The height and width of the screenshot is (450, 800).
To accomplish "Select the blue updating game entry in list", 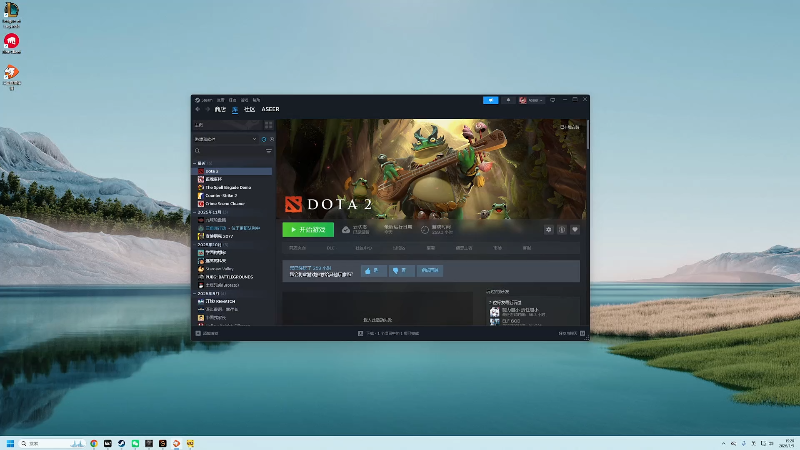I will (x=234, y=228).
